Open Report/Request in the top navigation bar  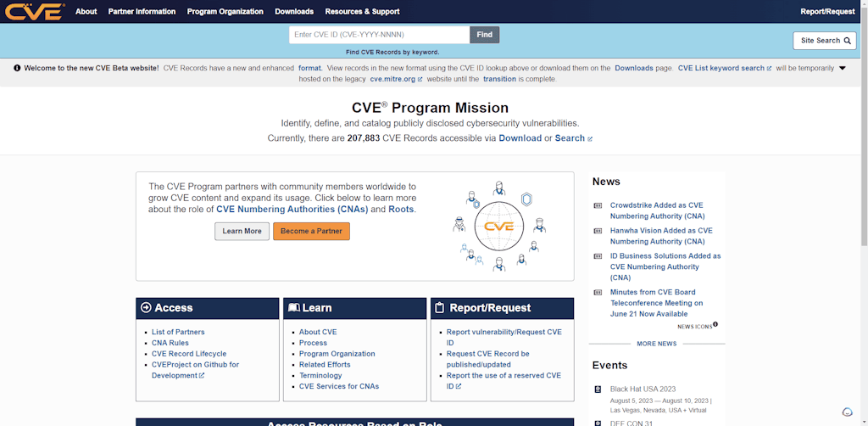(x=827, y=12)
